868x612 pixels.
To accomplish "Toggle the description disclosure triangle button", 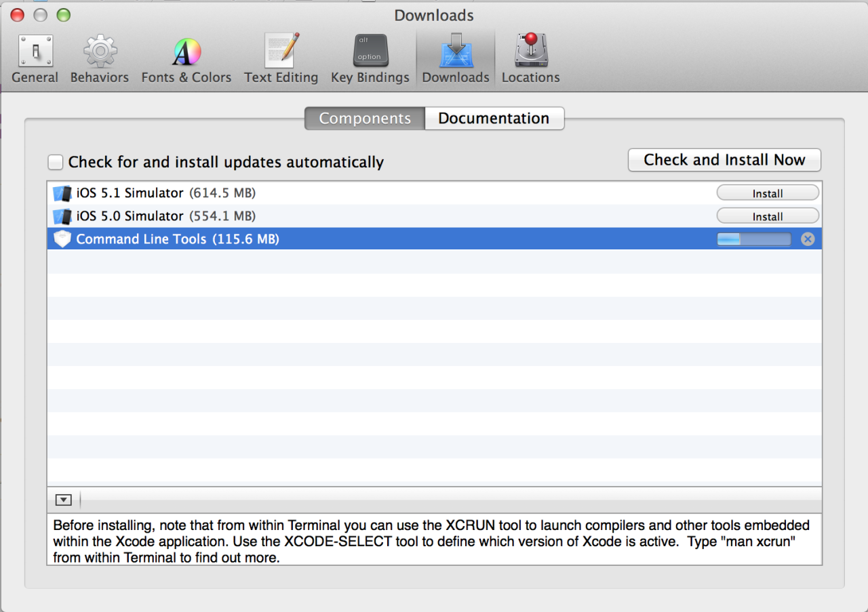I will coord(63,500).
